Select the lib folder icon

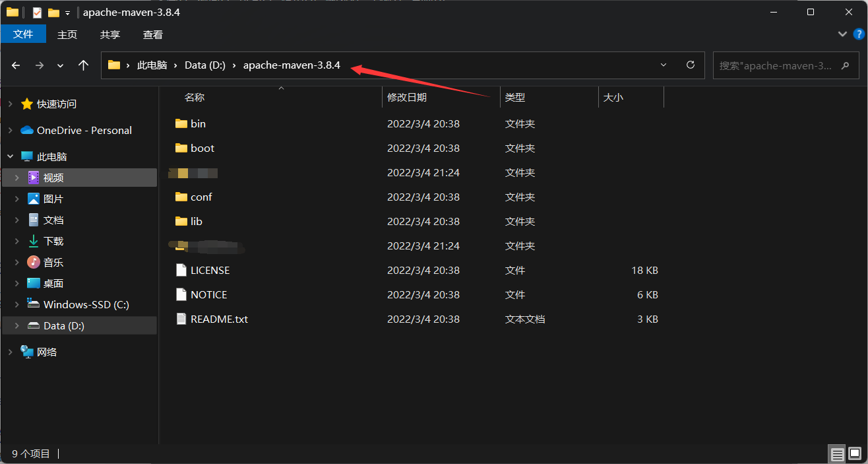pyautogui.click(x=181, y=221)
